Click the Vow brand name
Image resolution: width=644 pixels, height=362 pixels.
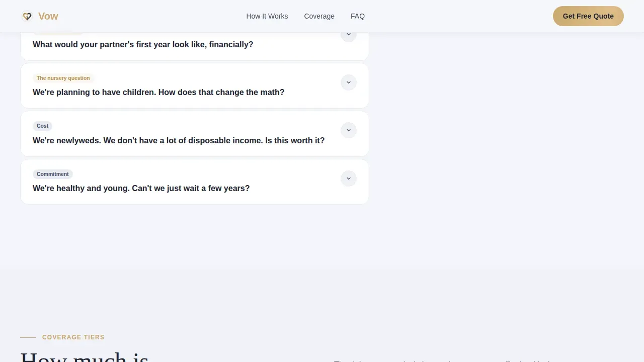[x=48, y=16]
